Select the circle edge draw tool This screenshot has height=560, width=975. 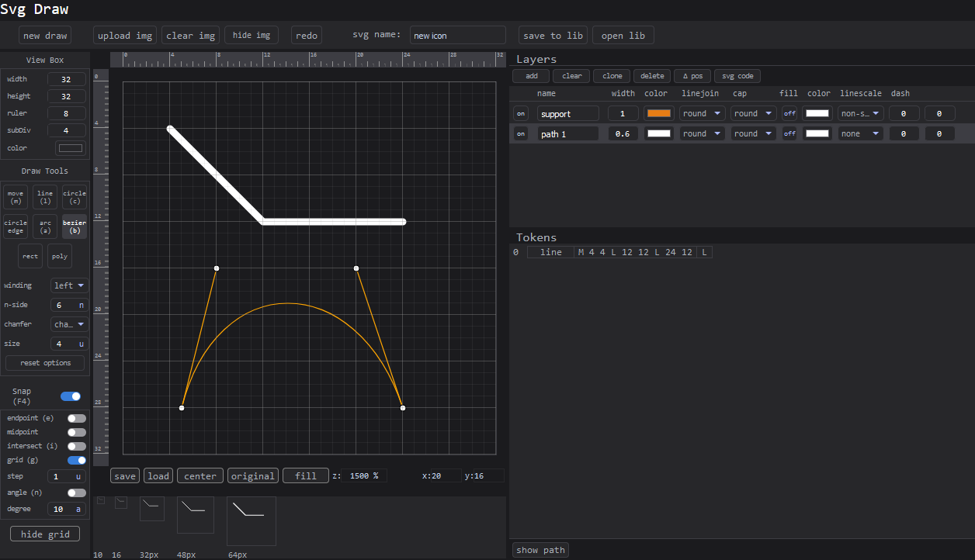click(16, 226)
